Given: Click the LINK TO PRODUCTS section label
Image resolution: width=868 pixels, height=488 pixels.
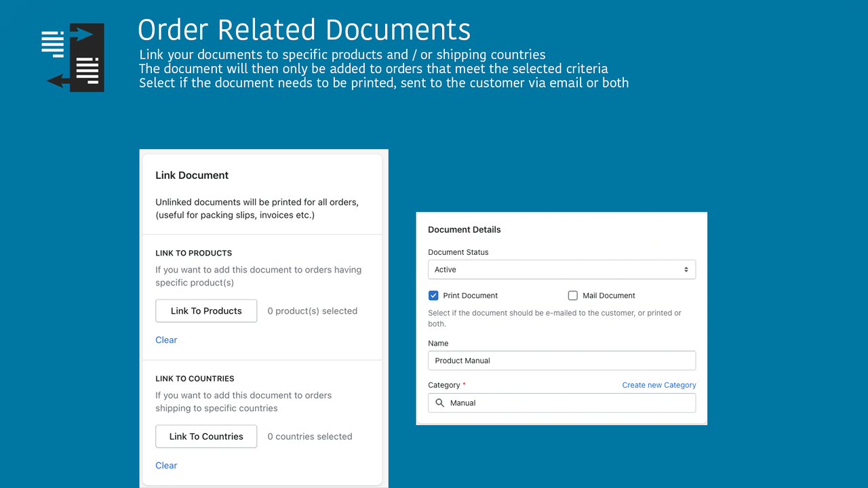Looking at the screenshot, I should [194, 253].
